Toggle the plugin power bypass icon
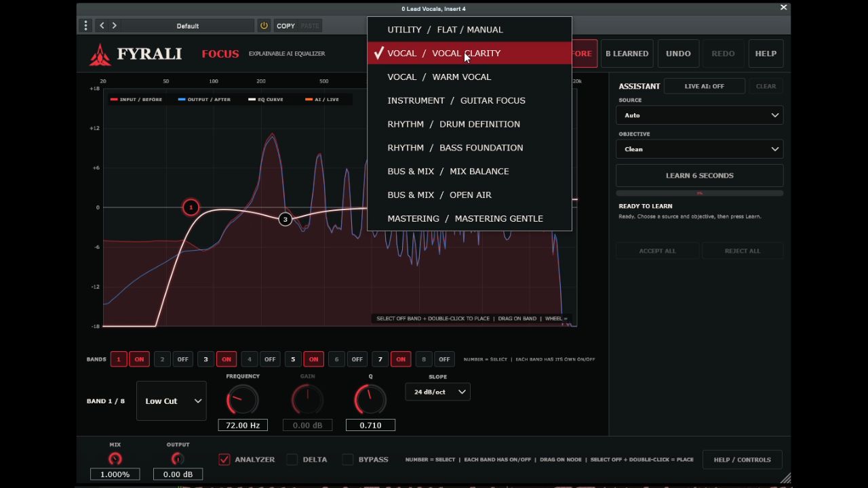The image size is (868, 488). click(264, 26)
